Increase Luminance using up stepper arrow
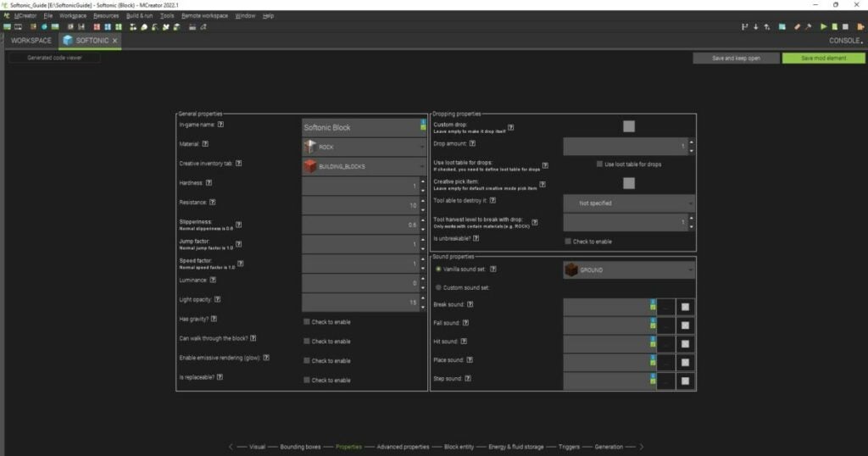 tap(423, 278)
